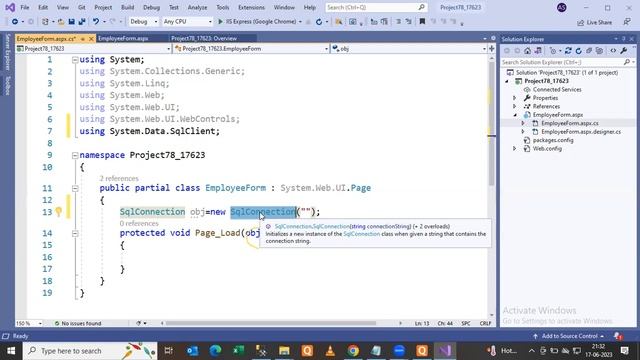This screenshot has width=640, height=360.
Task: Click the View Code icon in Solution Explorer
Action: pos(613,51)
